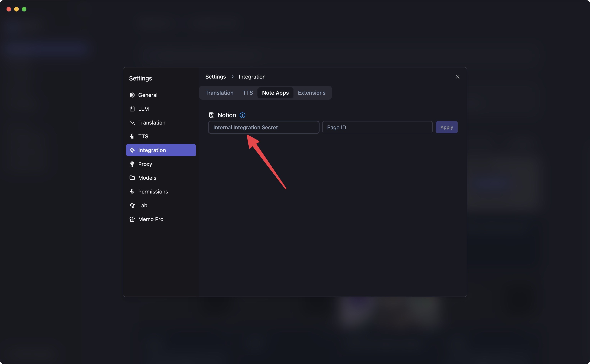Click the Apply button for Notion
Viewport: 590px width, 364px height.
447,127
